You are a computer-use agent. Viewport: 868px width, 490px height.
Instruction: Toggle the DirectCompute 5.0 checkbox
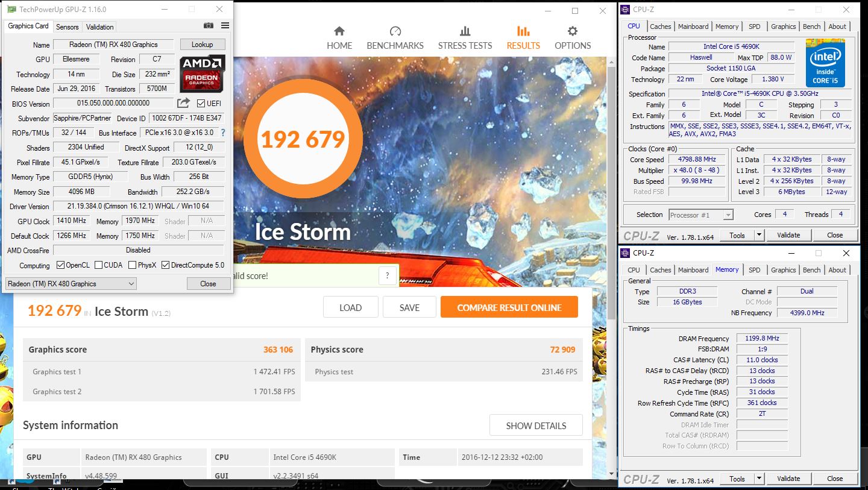click(x=165, y=265)
